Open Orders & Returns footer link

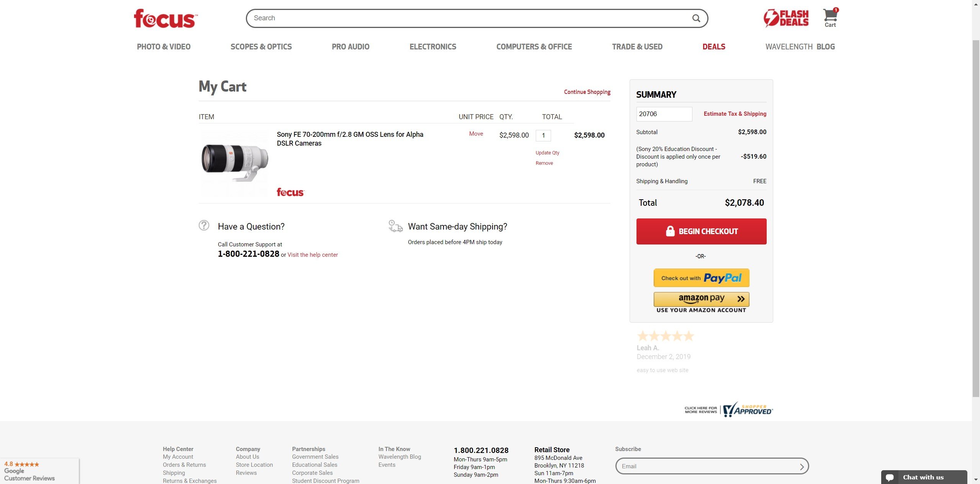click(184, 465)
